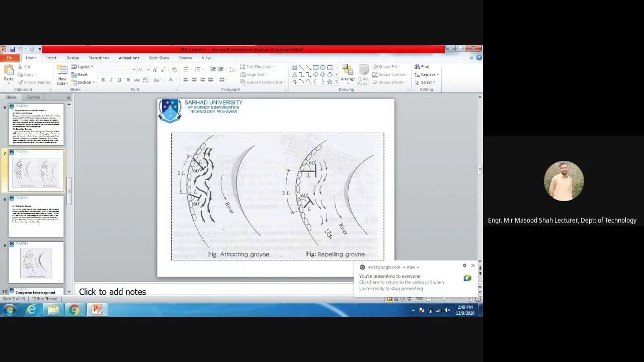Switch to Slide Sorter view icon
This screenshot has height=362, width=644.
(396, 299)
